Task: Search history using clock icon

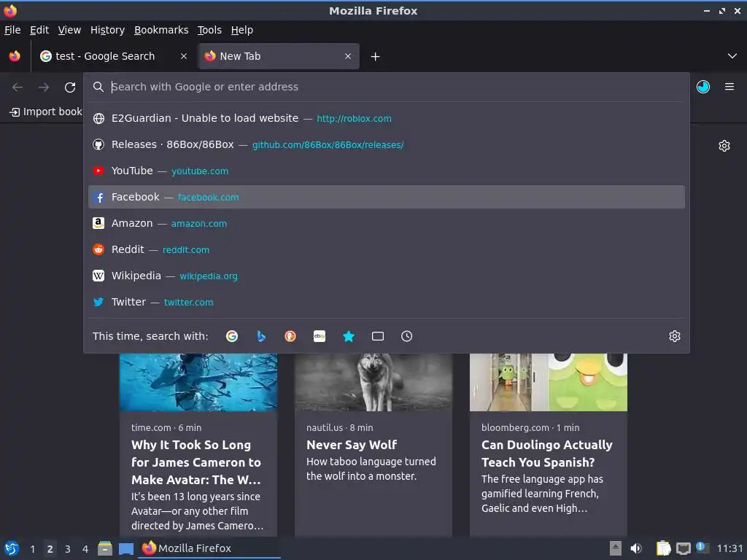Action: coord(407,336)
